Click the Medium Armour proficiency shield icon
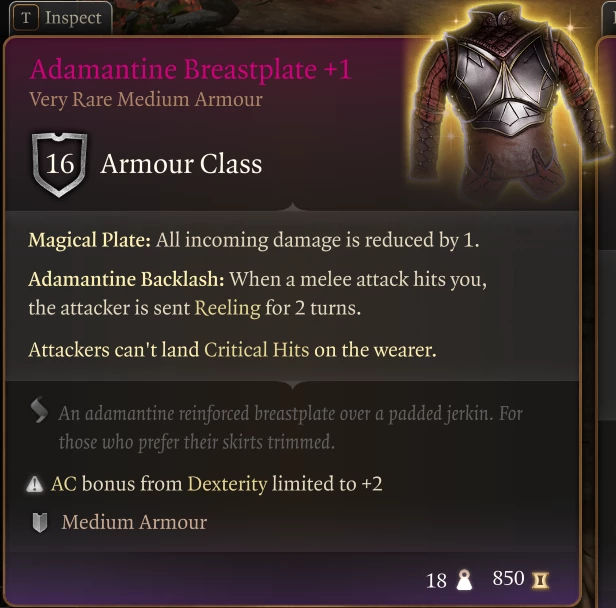This screenshot has height=608, width=616. coord(40,522)
